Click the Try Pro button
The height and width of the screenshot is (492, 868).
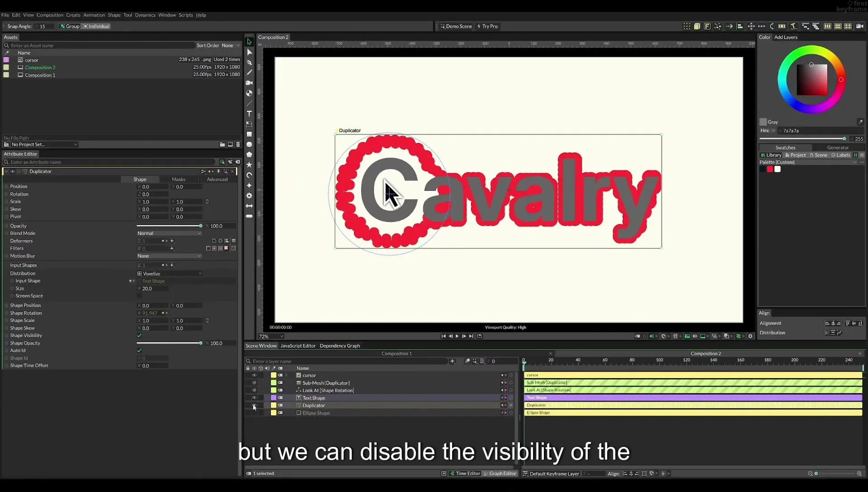click(x=487, y=26)
